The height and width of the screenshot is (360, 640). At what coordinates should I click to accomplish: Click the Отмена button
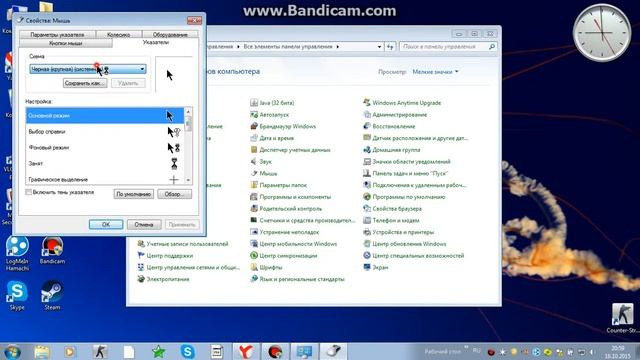144,224
